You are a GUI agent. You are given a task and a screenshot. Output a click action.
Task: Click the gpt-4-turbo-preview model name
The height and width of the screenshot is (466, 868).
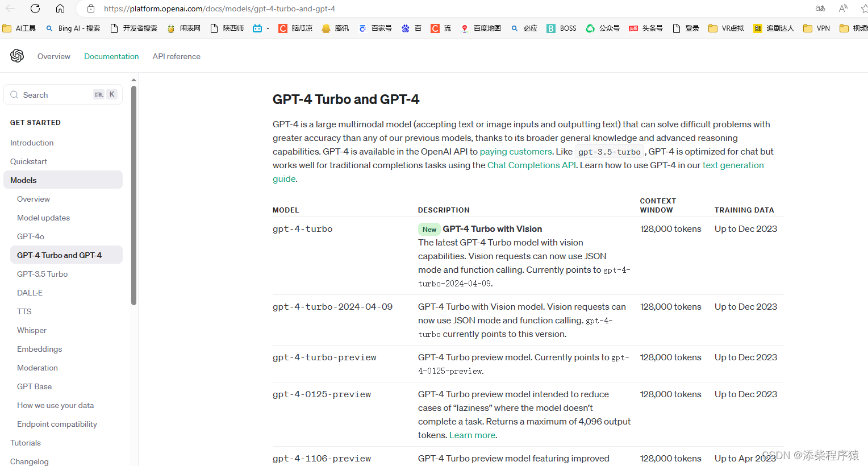coord(324,357)
